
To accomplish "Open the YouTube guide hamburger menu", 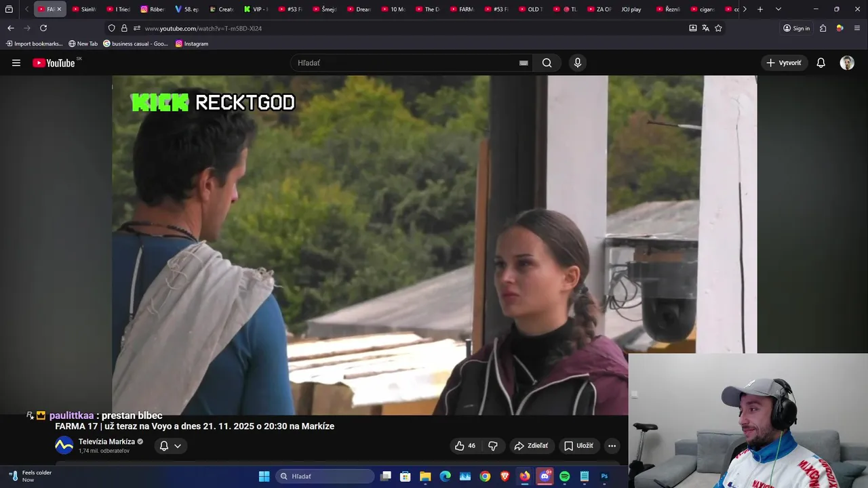I will [16, 63].
